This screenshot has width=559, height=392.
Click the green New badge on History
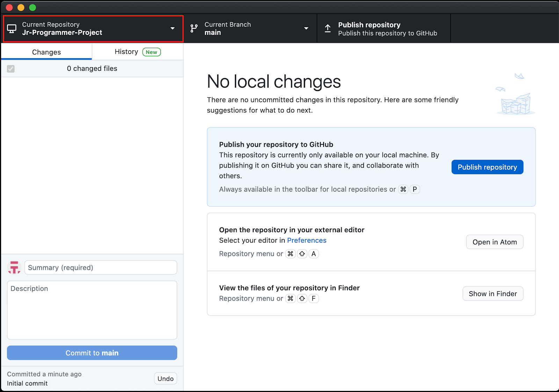[151, 52]
